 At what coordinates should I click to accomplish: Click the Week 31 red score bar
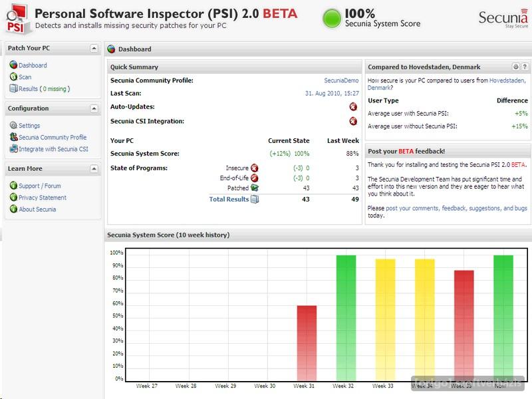click(x=307, y=343)
